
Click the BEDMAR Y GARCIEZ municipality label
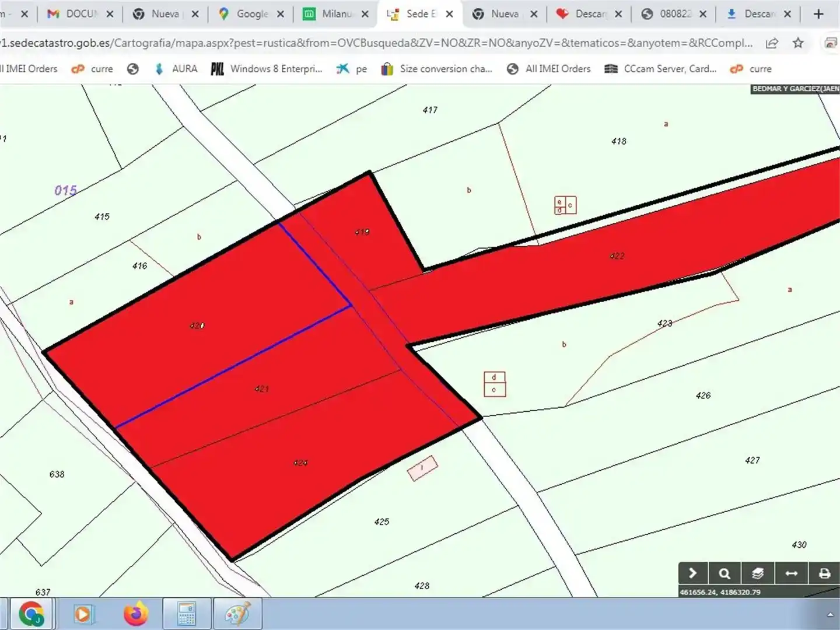point(796,89)
